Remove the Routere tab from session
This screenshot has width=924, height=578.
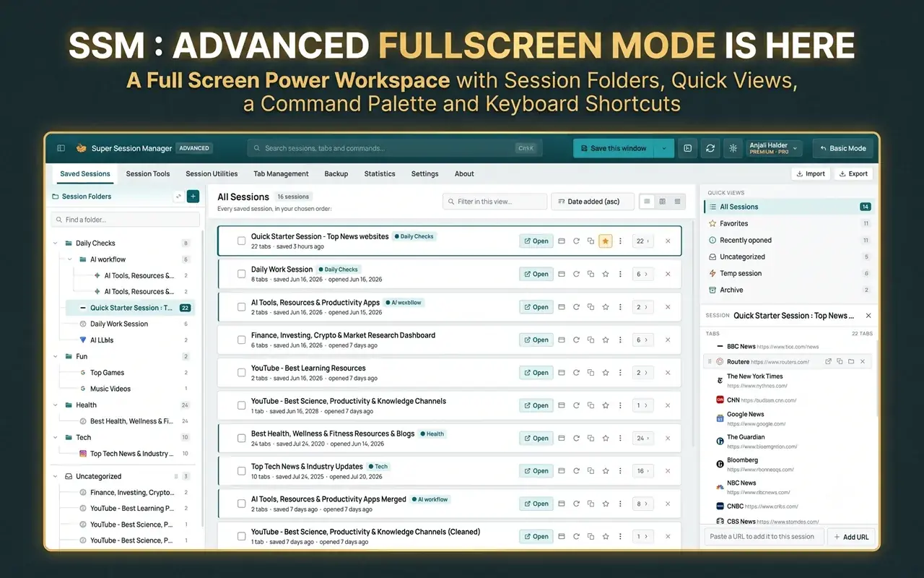click(863, 361)
